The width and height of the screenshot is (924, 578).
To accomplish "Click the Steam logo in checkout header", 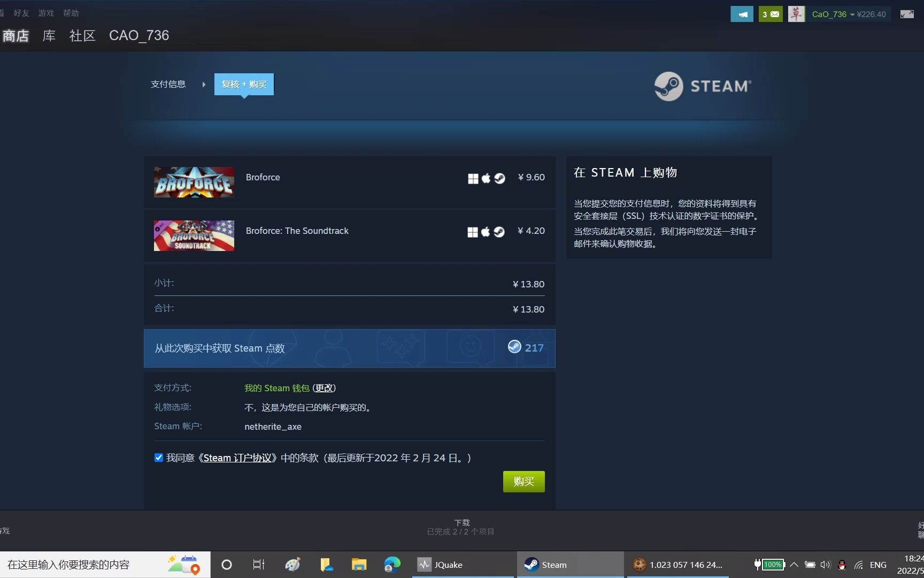I will tap(703, 86).
